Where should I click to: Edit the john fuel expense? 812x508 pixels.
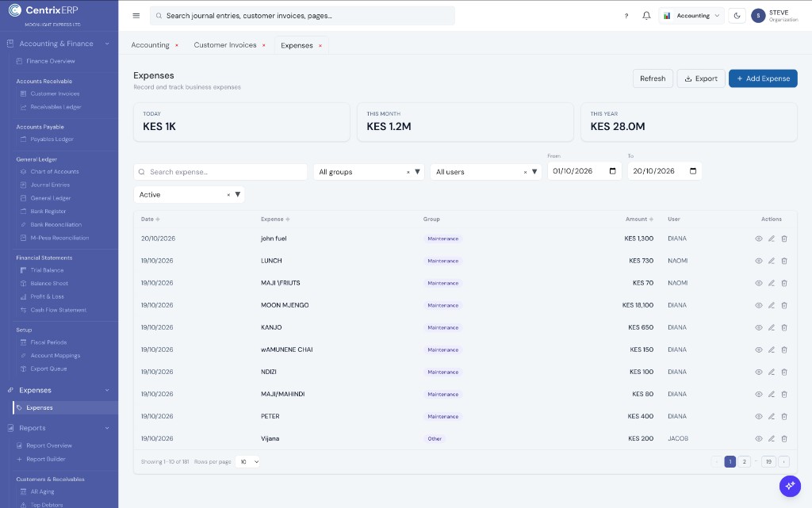pyautogui.click(x=771, y=239)
